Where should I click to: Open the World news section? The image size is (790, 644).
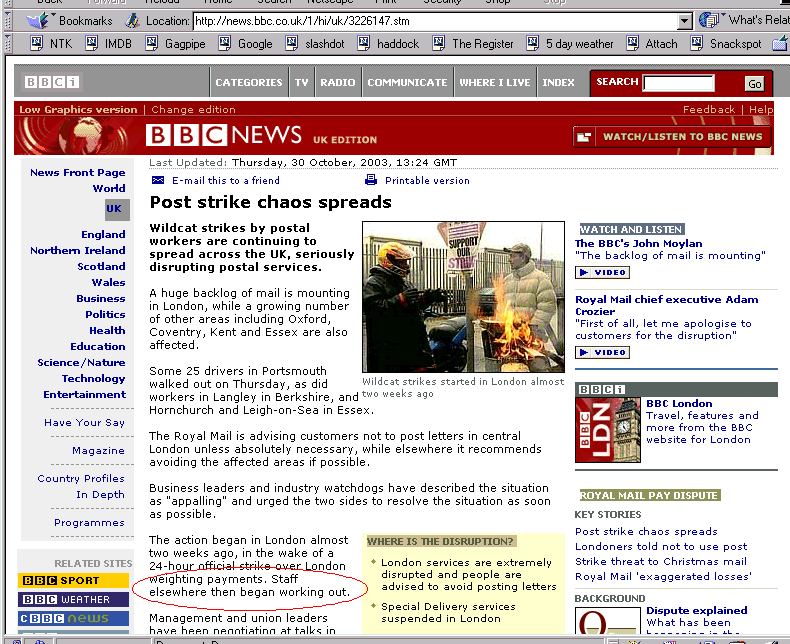pos(109,188)
